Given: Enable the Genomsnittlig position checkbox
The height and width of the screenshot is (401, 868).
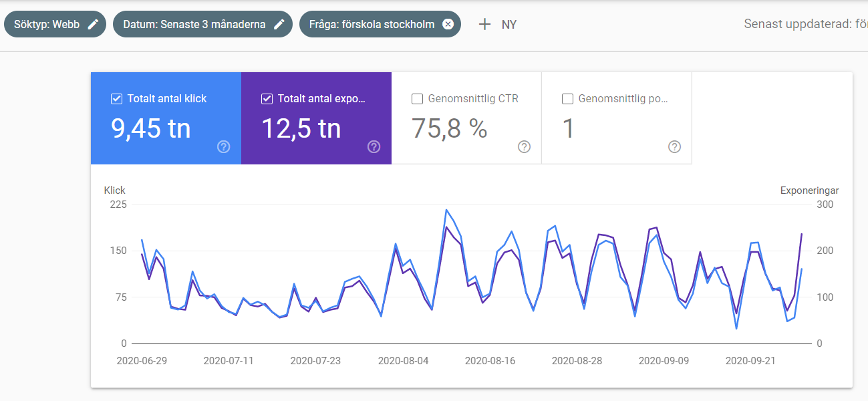Looking at the screenshot, I should [567, 99].
